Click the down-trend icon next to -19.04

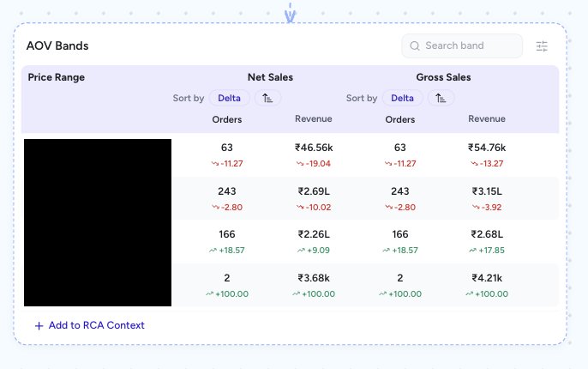(300, 164)
